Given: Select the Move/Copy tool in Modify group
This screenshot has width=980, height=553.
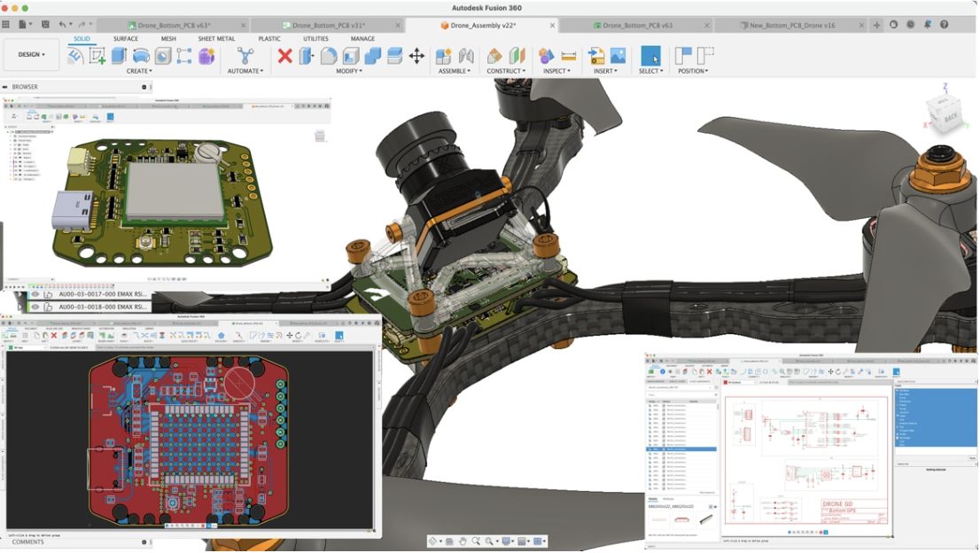Looking at the screenshot, I should point(416,54).
